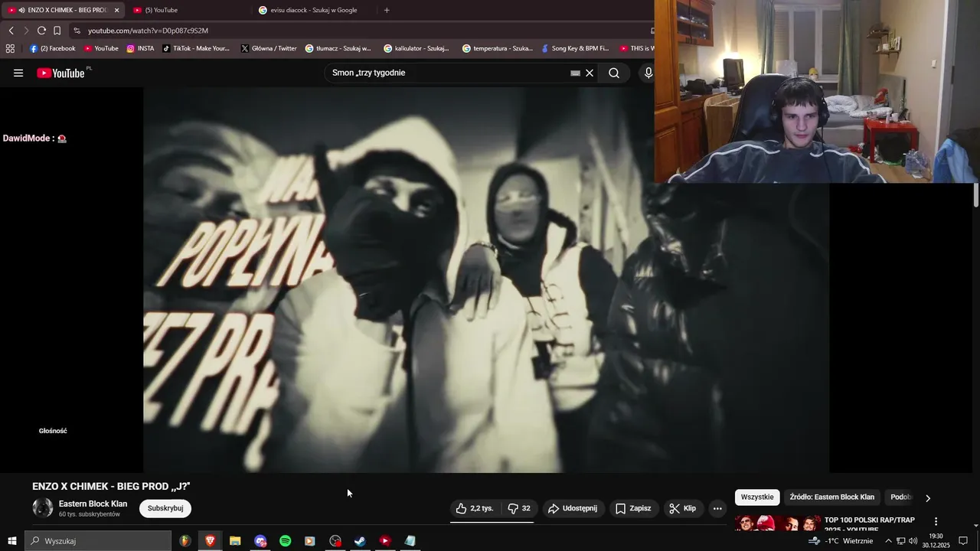This screenshot has width=980, height=551.
Task: Close the ENZO X CHIMEK tab
Action: 117,10
